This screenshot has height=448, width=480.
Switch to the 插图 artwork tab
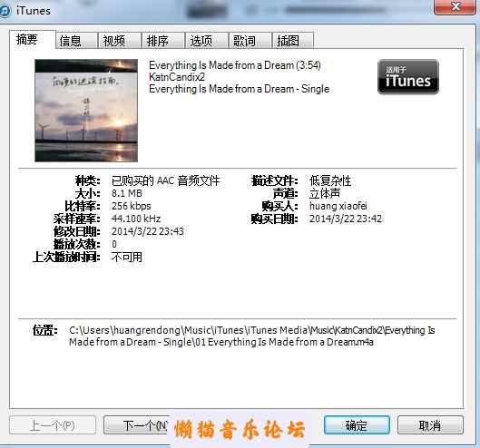pyautogui.click(x=293, y=41)
